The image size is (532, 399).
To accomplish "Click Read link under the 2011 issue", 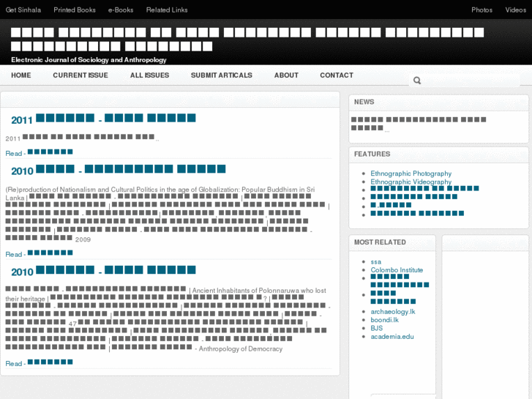I will click(39, 153).
